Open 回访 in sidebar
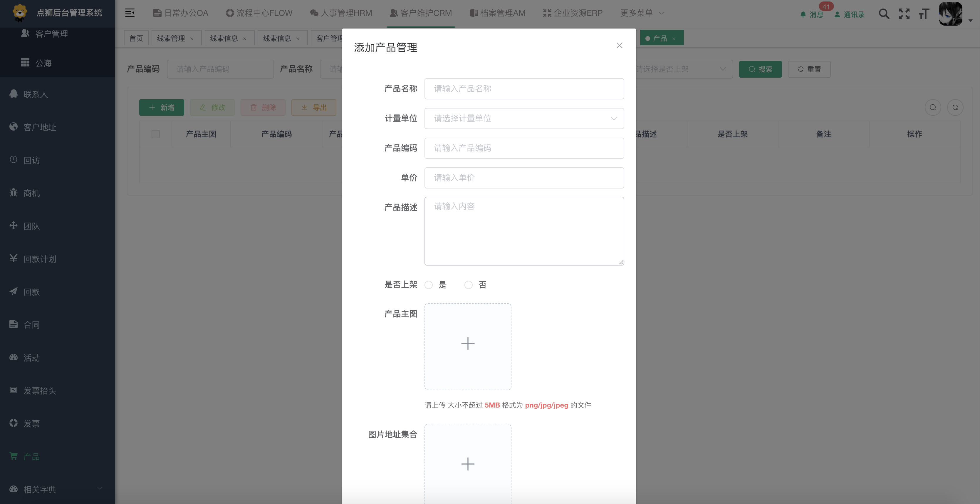Screen dimensions: 980x504 tap(58, 160)
